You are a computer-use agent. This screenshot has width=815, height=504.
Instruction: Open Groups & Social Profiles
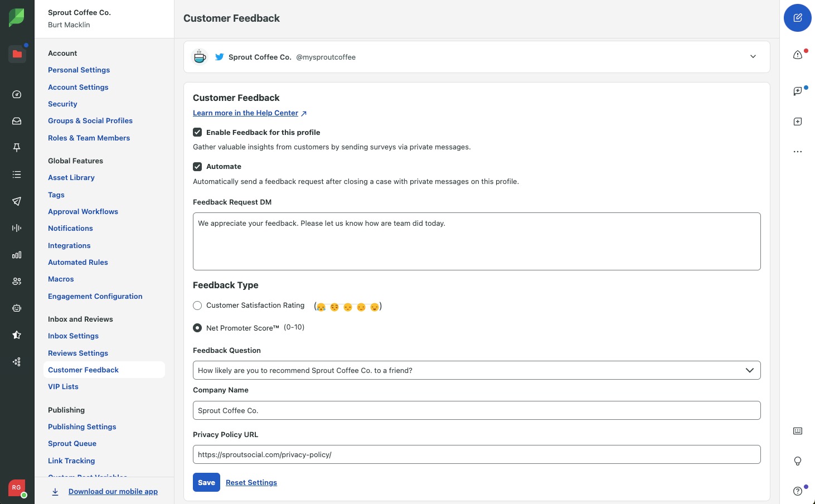(x=90, y=121)
